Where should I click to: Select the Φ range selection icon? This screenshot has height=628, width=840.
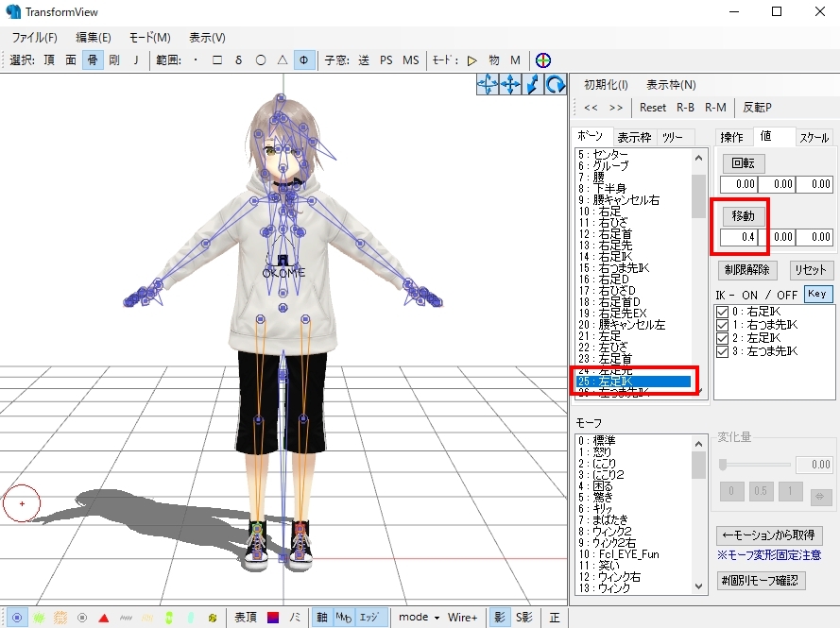[x=303, y=59]
